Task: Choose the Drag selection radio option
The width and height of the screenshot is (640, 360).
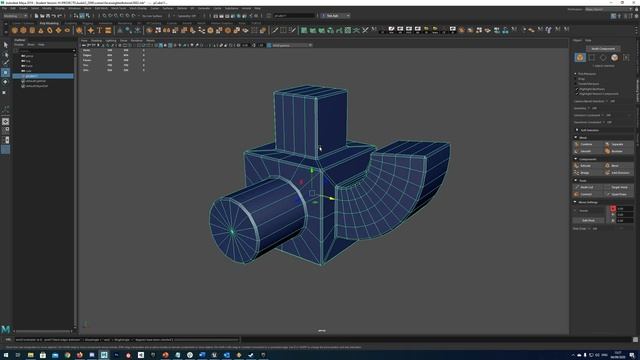Action: [x=576, y=79]
